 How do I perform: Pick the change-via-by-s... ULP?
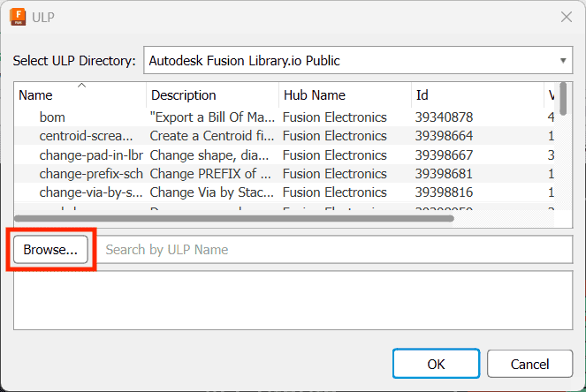pyautogui.click(x=284, y=192)
